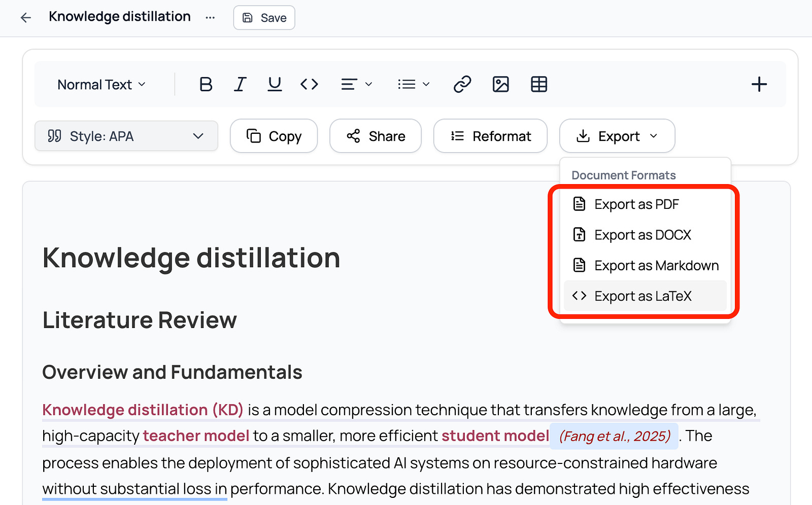Open the text alignment dropdown
The width and height of the screenshot is (812, 505).
pyautogui.click(x=356, y=84)
